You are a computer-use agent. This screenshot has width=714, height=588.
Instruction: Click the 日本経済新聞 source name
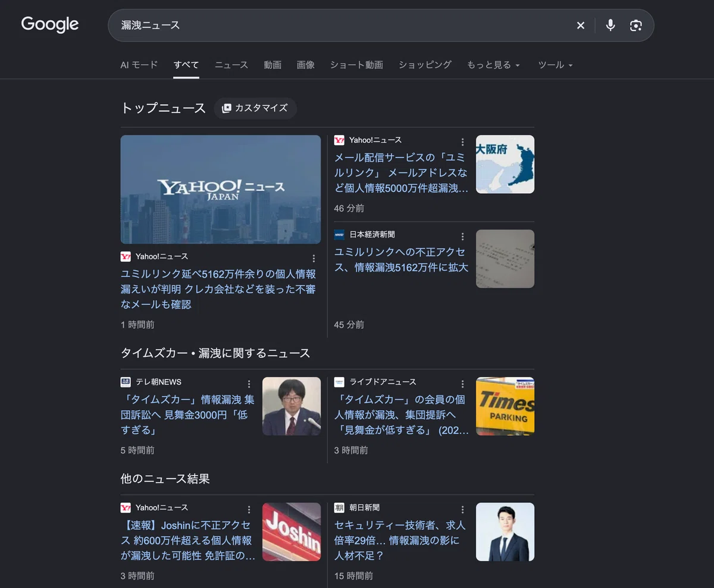[372, 235]
